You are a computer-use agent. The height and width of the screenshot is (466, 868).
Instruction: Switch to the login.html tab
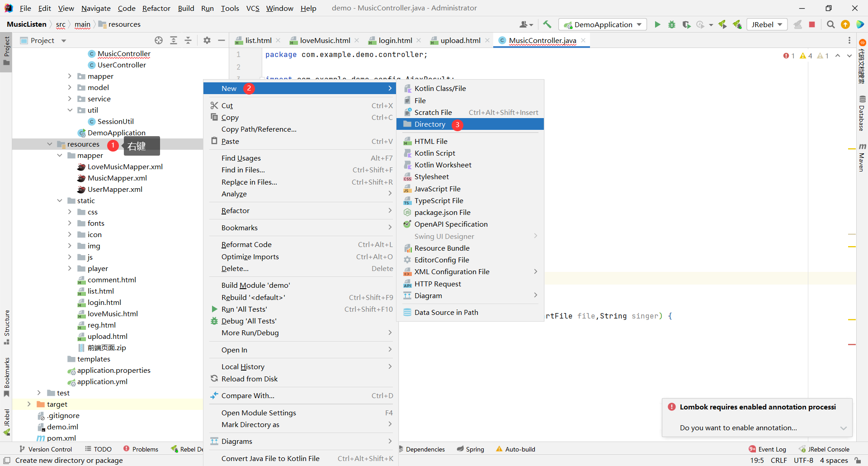[395, 40]
